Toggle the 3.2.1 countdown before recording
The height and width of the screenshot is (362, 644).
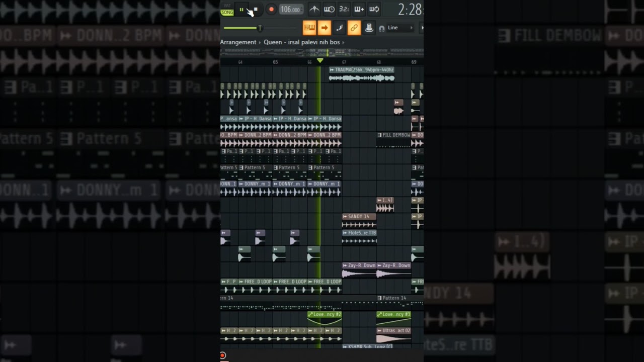[x=344, y=9]
